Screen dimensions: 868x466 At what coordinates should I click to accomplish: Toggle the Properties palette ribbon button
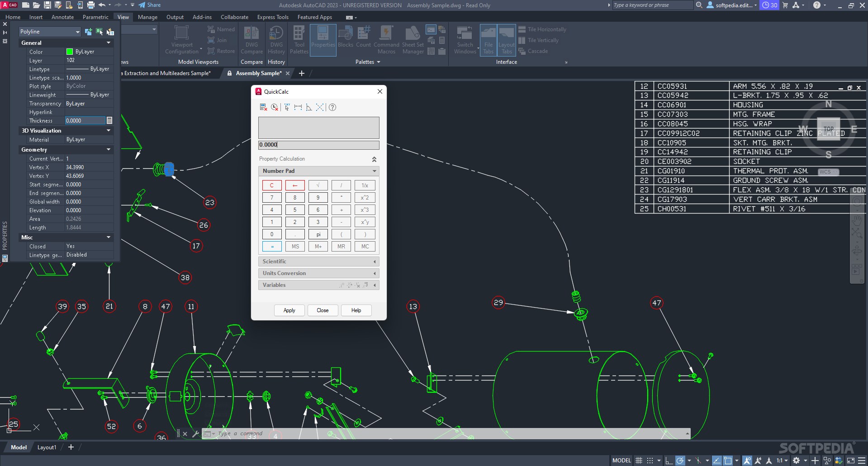tap(323, 40)
